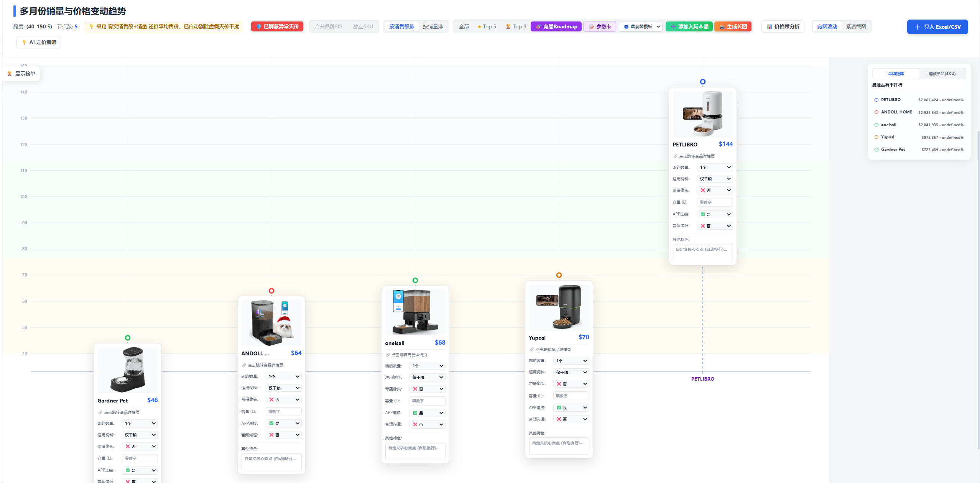Click the ANDOLL HOME legend circle in ranking
This screenshot has width=980, height=483.
[x=876, y=112]
